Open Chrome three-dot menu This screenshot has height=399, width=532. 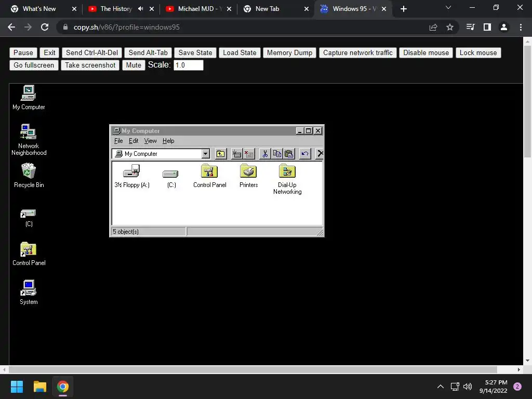[521, 27]
